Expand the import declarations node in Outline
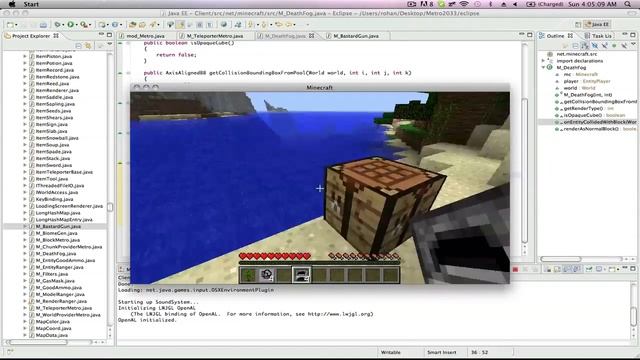This screenshot has height=360, width=640. [543, 61]
